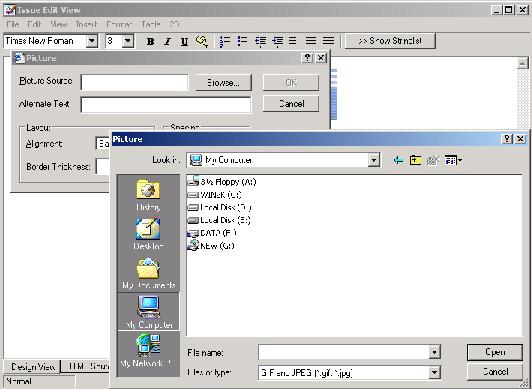Click the Alternate Text input field

pos(166,104)
